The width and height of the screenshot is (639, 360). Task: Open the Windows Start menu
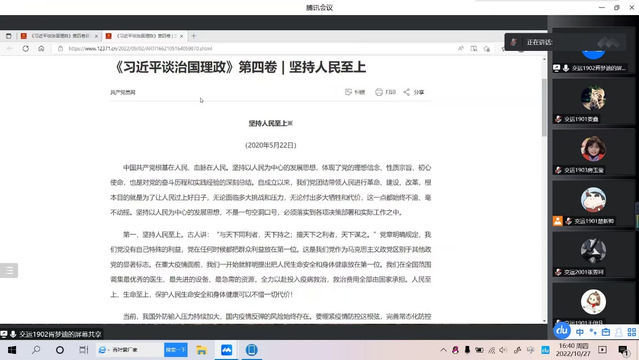[12, 350]
